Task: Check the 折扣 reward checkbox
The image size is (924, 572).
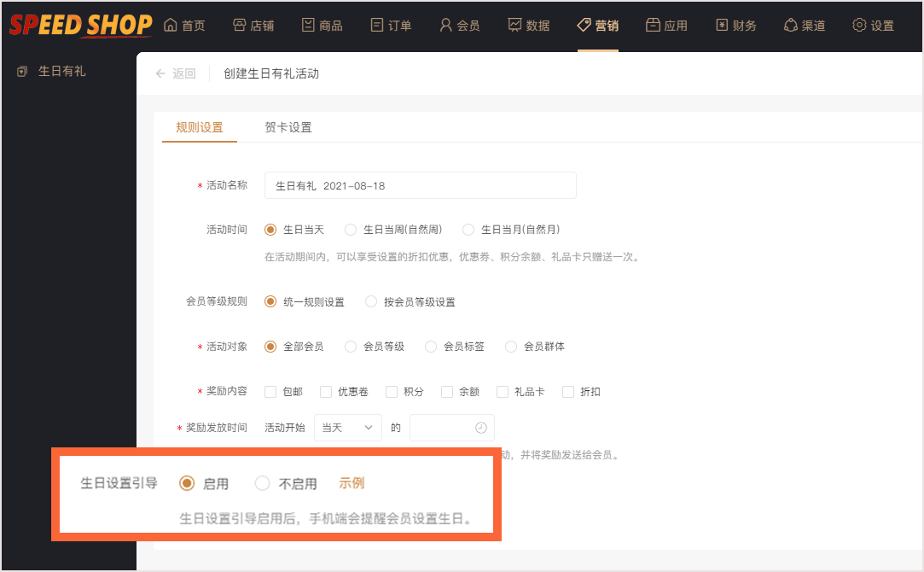Action: [x=568, y=392]
